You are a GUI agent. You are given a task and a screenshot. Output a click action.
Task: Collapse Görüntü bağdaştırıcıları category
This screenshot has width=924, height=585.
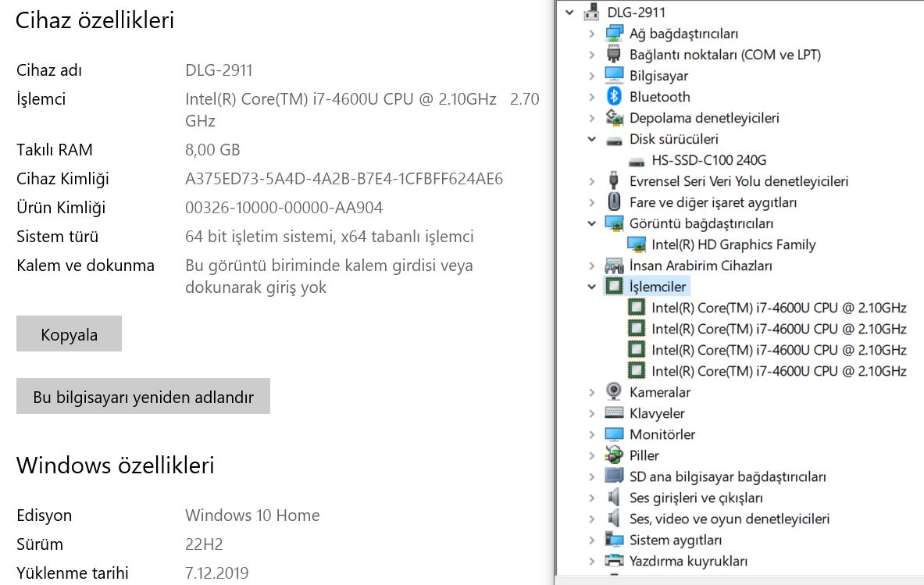(x=591, y=223)
